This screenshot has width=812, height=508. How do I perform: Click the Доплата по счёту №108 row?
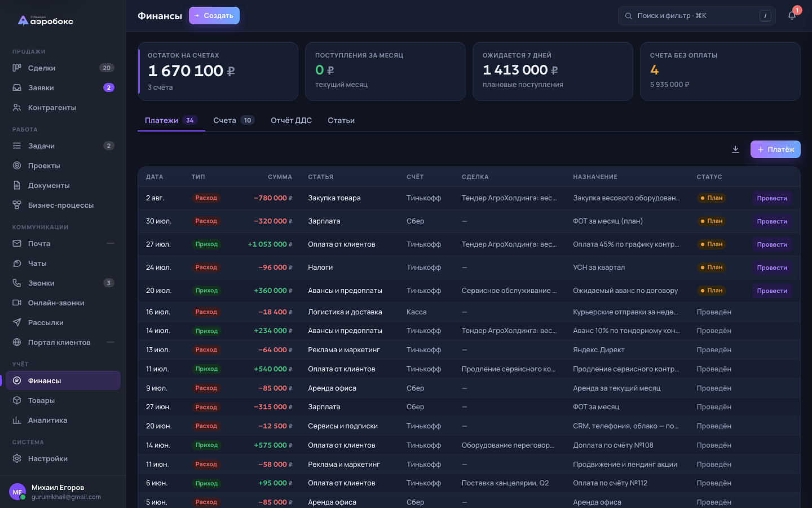pos(469,445)
